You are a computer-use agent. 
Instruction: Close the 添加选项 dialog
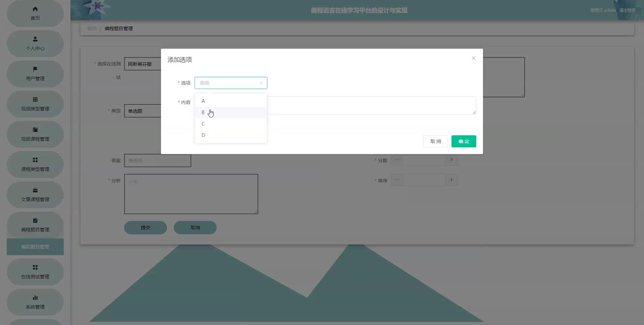coord(474,58)
